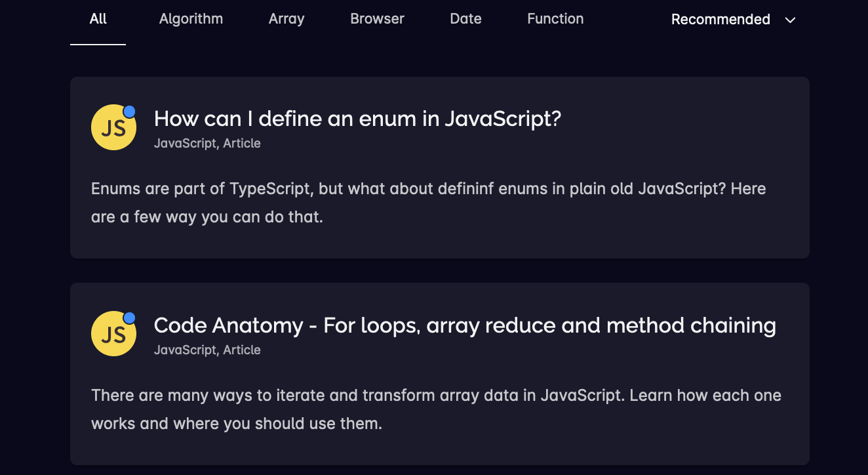Click "JavaScript, Article" tags under the enum title
The image size is (868, 475).
(x=207, y=143)
